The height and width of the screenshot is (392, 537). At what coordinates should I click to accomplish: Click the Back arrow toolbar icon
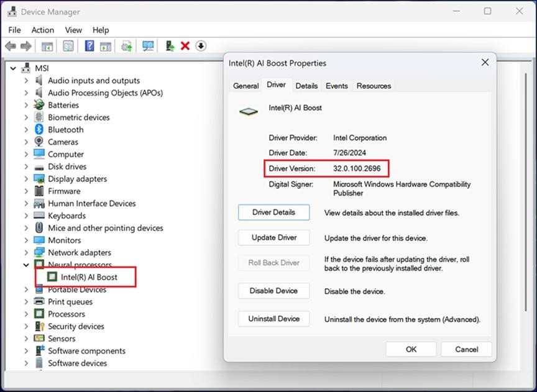(11, 46)
